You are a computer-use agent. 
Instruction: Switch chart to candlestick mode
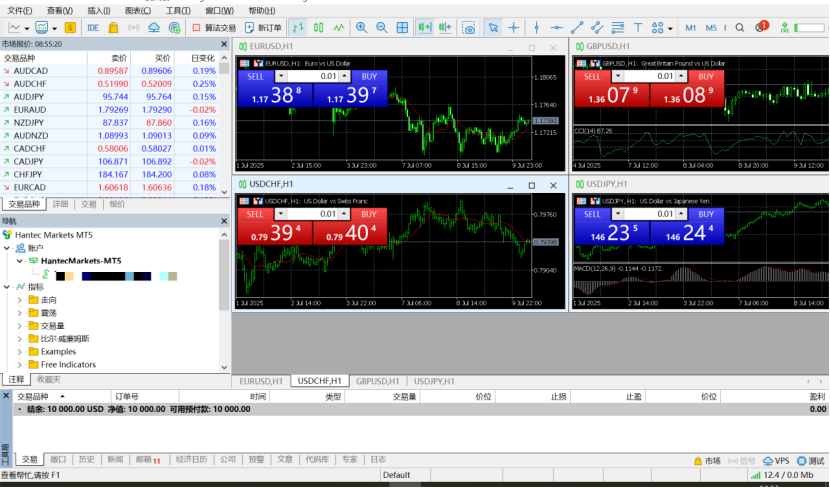point(319,28)
